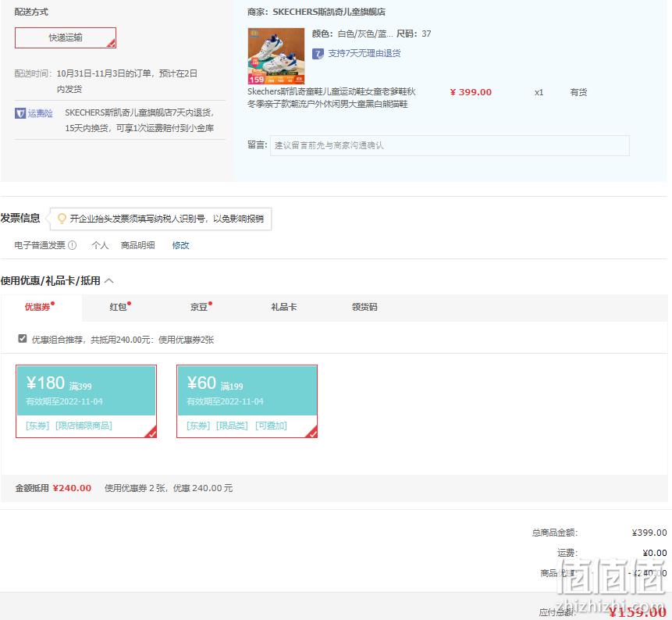Click the 商品明细 invoice content text
This screenshot has height=620, width=672.
(137, 245)
